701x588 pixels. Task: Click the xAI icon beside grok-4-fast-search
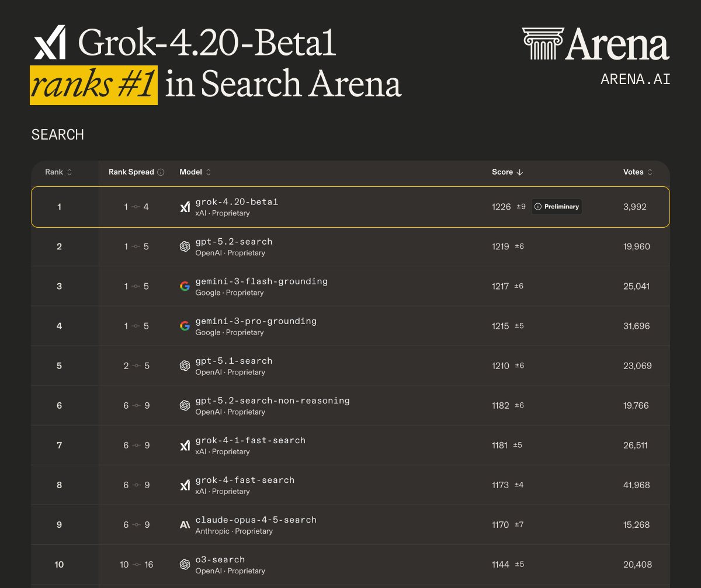point(185,485)
